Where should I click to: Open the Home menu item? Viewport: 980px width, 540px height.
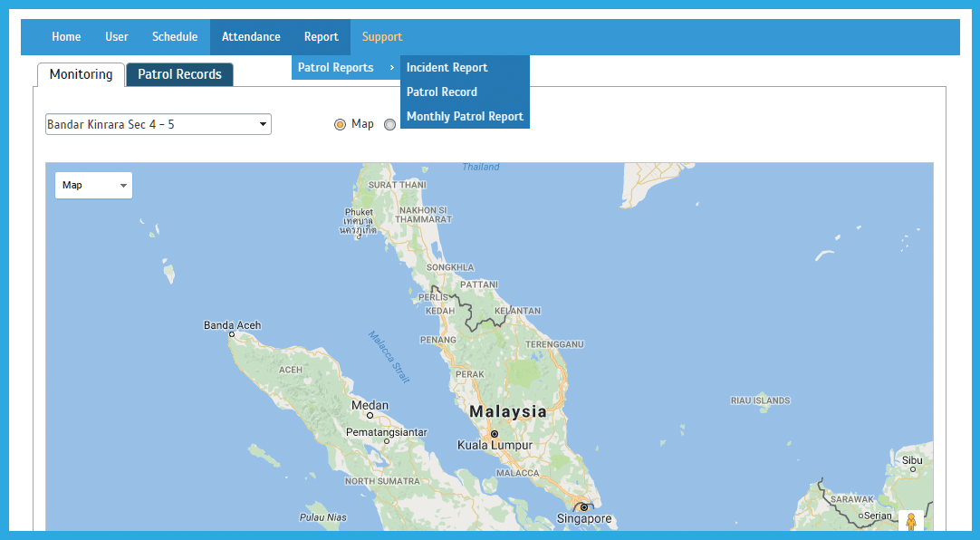click(x=66, y=37)
